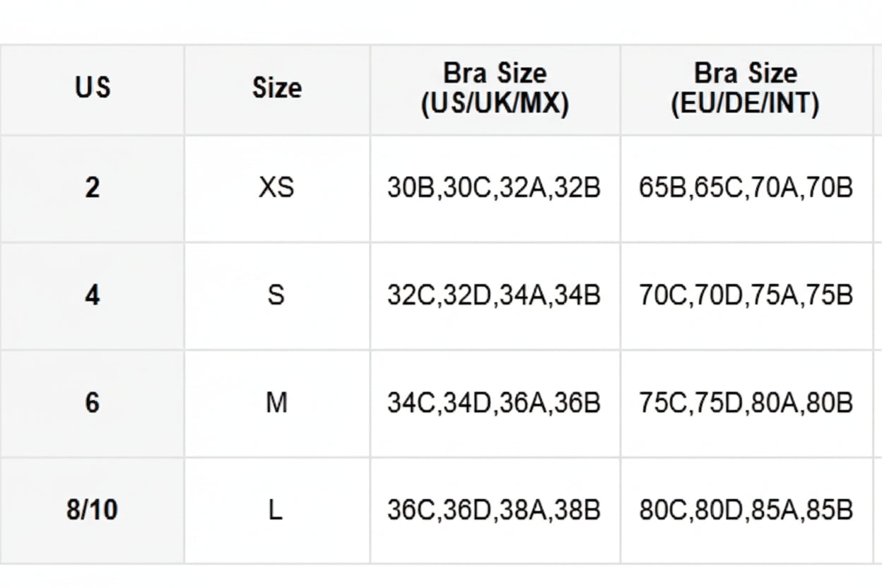The width and height of the screenshot is (882, 588).
Task: Select the S size cell
Action: coord(276,295)
